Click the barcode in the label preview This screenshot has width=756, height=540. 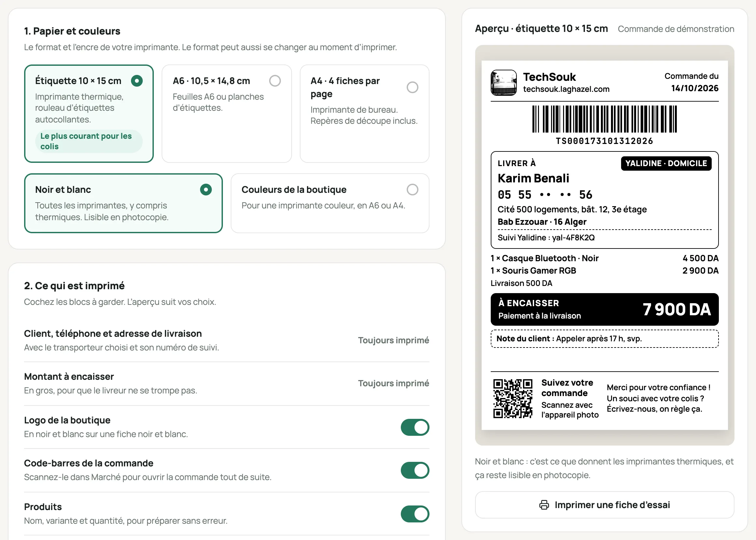604,119
